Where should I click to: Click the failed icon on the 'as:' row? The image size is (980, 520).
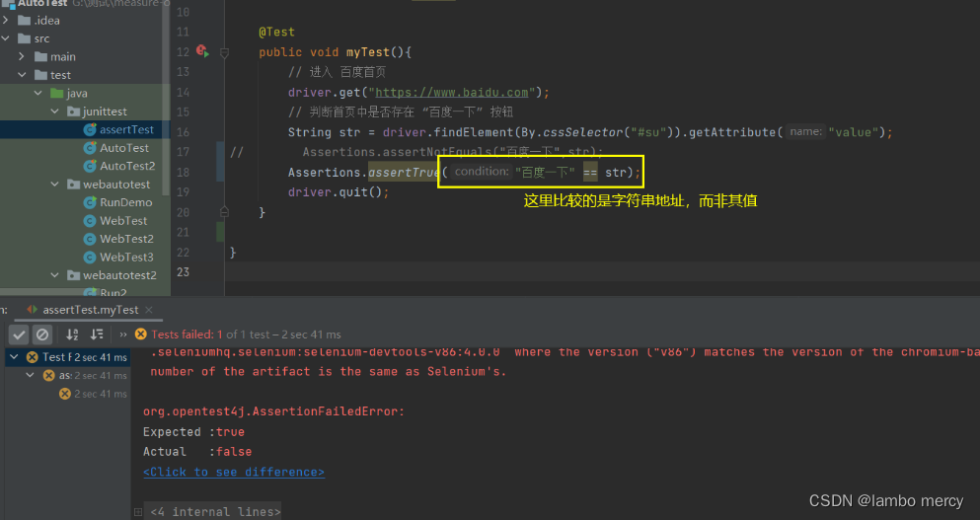point(48,375)
